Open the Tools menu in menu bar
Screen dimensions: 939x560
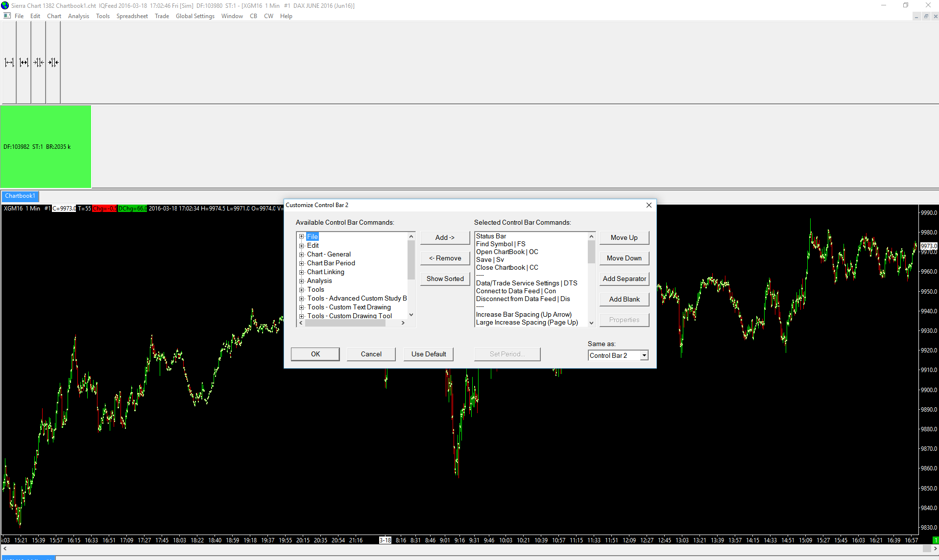(x=103, y=16)
